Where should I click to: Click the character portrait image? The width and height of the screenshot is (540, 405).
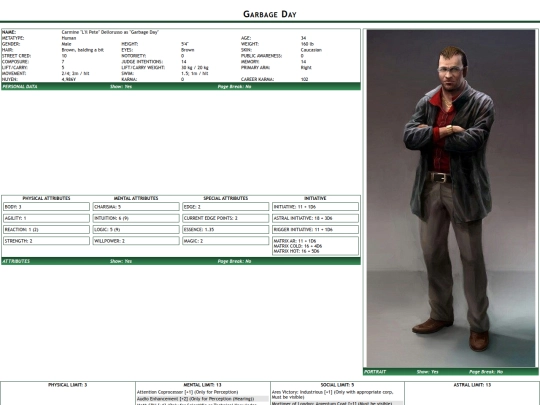tap(451, 198)
